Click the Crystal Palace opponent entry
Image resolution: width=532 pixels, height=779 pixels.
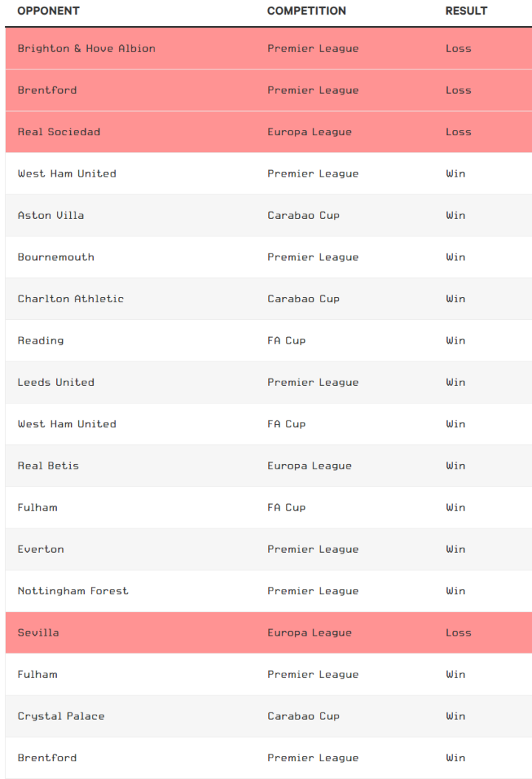(61, 716)
